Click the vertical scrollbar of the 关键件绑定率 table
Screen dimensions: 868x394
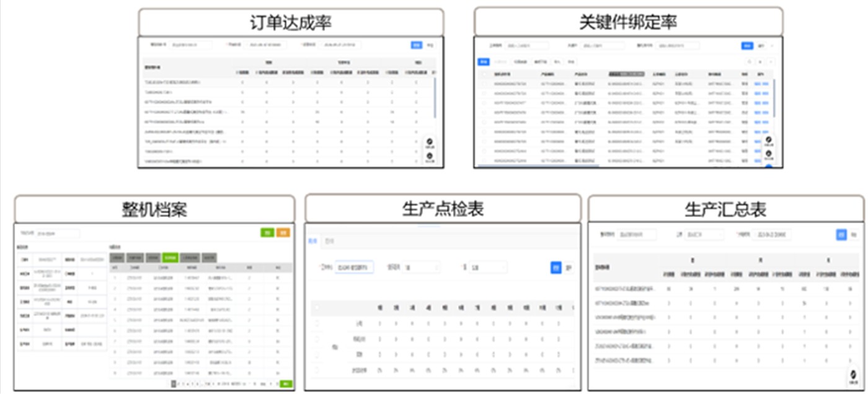pos(774,98)
